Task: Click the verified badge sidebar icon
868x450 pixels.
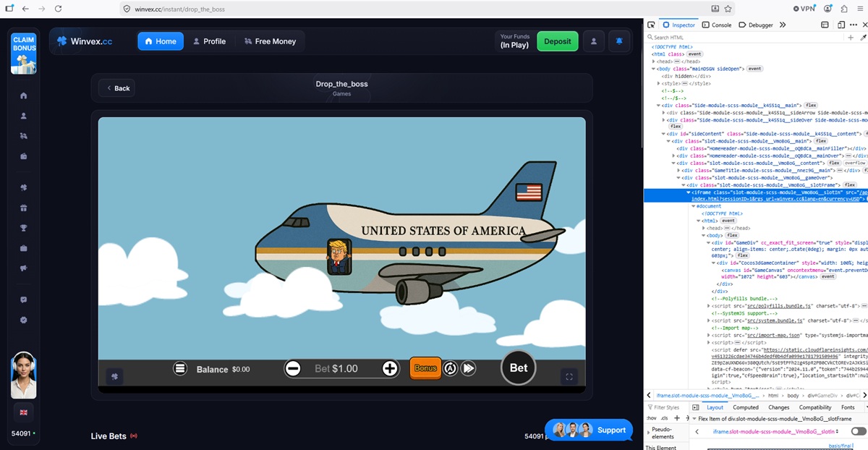Action: click(24, 320)
